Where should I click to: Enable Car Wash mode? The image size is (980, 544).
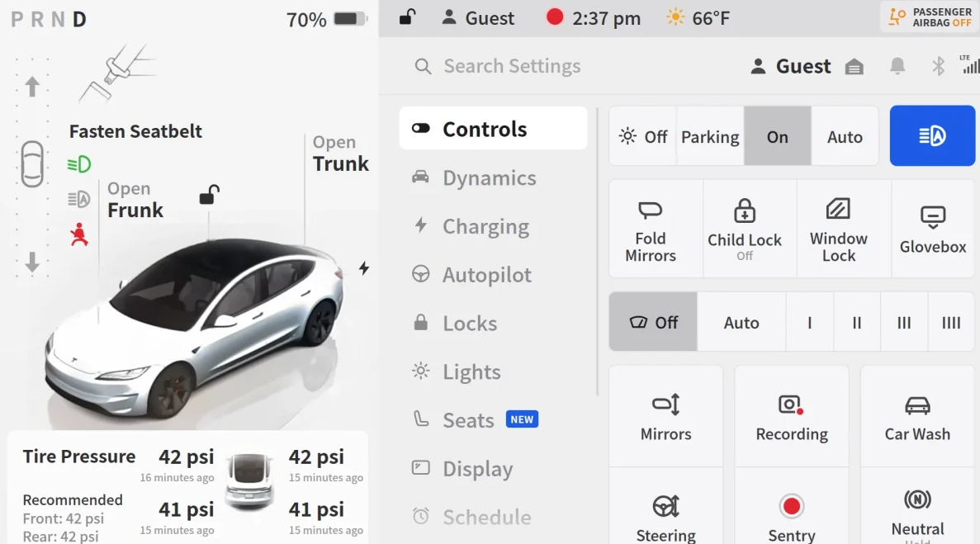click(917, 417)
